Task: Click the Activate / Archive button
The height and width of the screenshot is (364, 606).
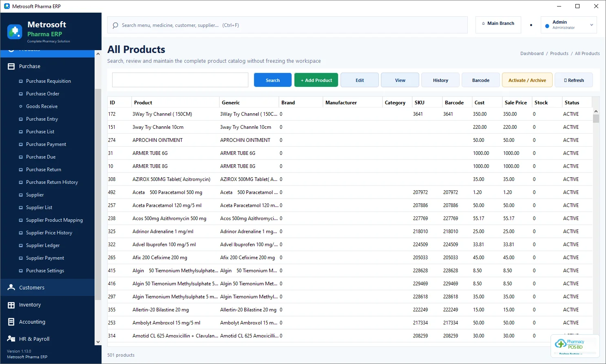Action: point(527,80)
